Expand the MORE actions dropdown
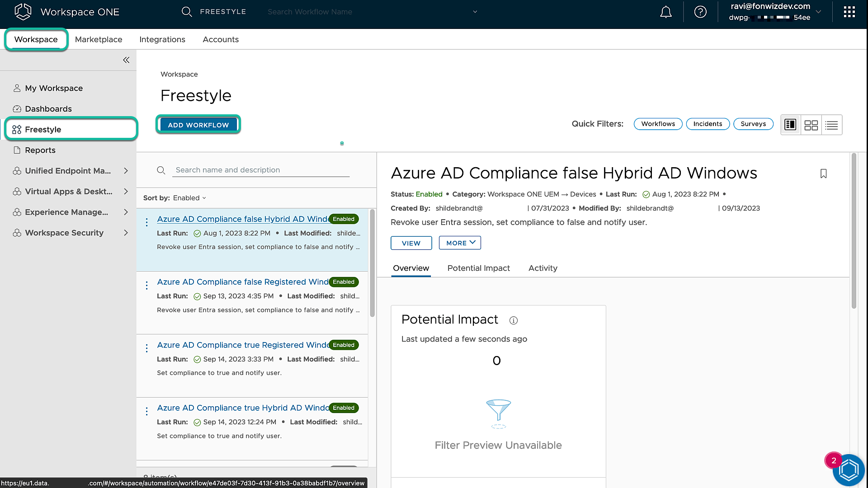The width and height of the screenshot is (868, 488). tap(460, 243)
